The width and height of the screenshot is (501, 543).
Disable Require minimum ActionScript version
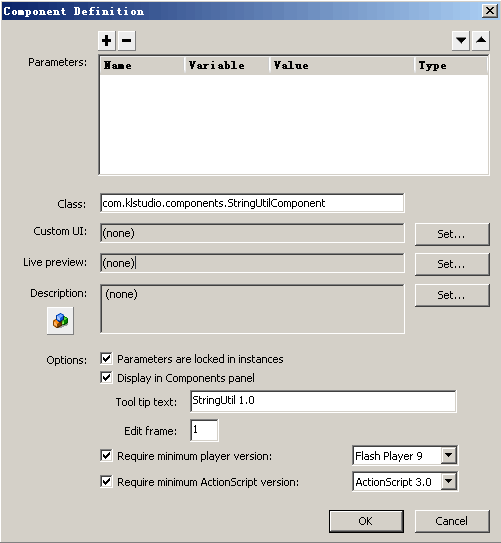click(106, 481)
